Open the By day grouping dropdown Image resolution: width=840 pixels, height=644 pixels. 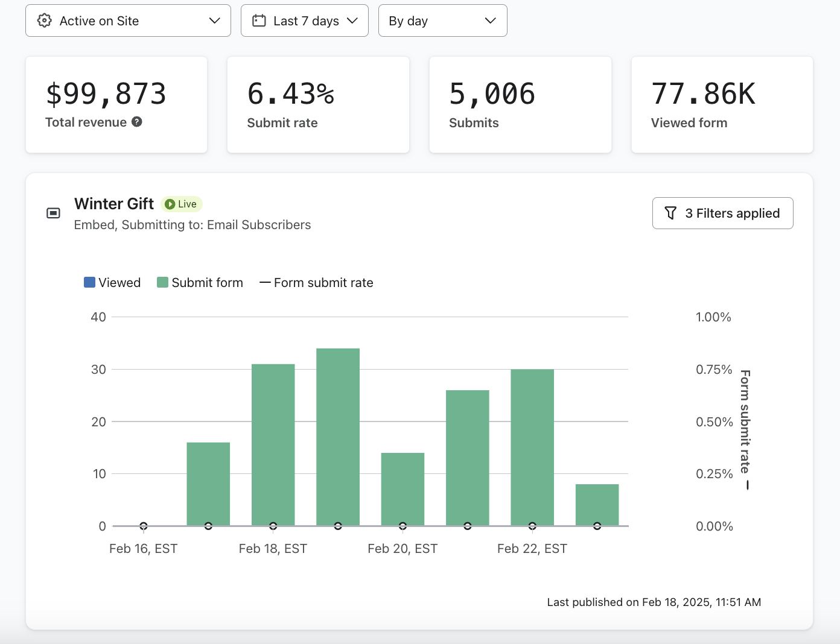[442, 21]
